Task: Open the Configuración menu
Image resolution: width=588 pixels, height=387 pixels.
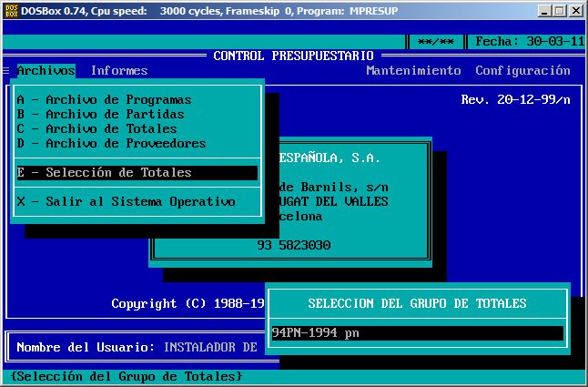Action: tap(522, 71)
